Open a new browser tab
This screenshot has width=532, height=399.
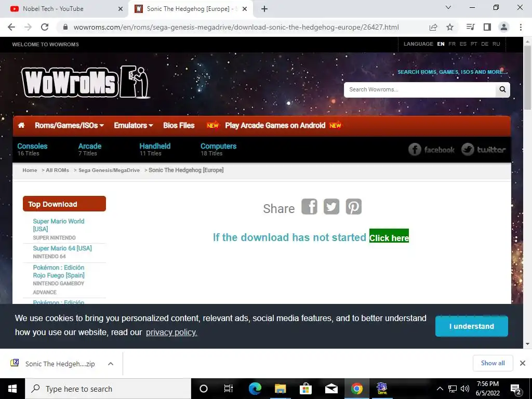click(x=264, y=9)
